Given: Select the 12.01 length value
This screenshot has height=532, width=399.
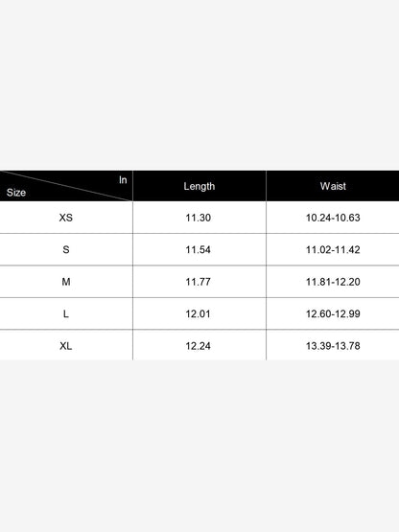Looking at the screenshot, I should tap(198, 313).
